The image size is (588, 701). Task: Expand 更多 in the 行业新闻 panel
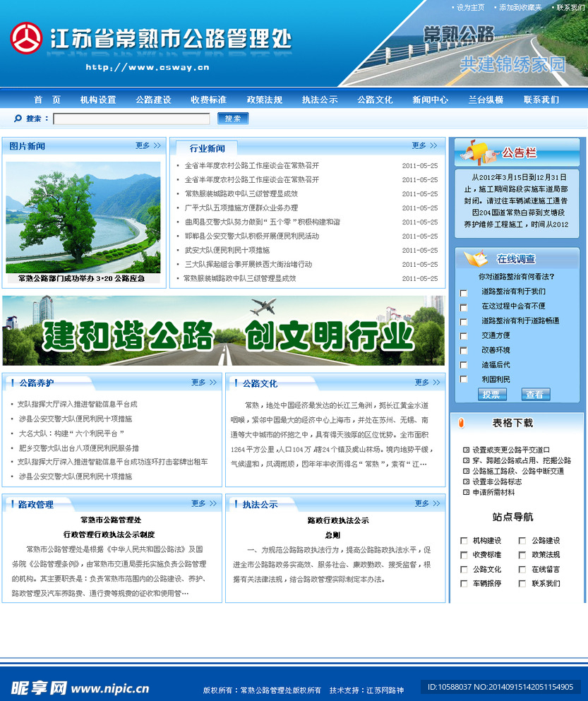pyautogui.click(x=425, y=146)
